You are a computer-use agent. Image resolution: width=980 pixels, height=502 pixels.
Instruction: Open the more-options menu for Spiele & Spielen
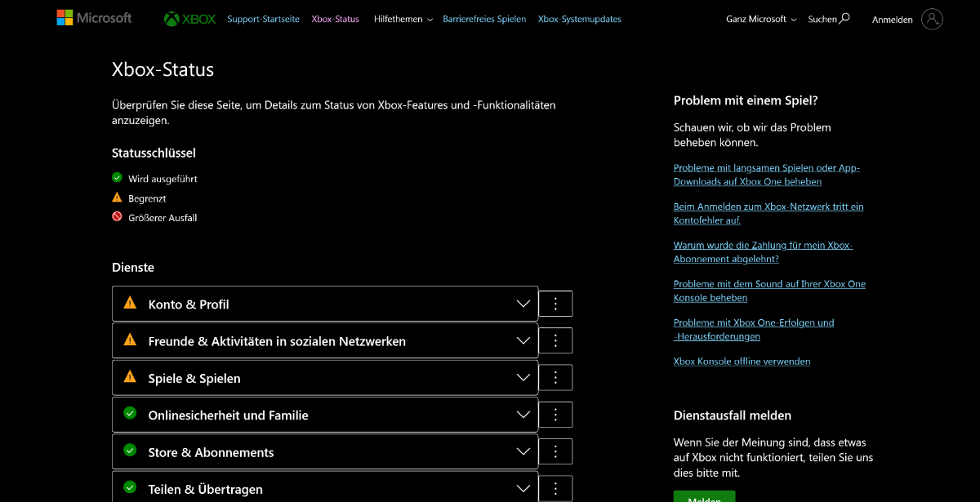pos(556,377)
